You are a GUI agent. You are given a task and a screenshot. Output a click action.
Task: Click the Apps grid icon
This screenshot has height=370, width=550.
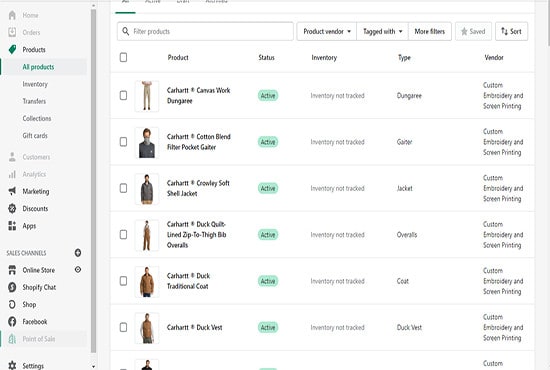(12, 226)
